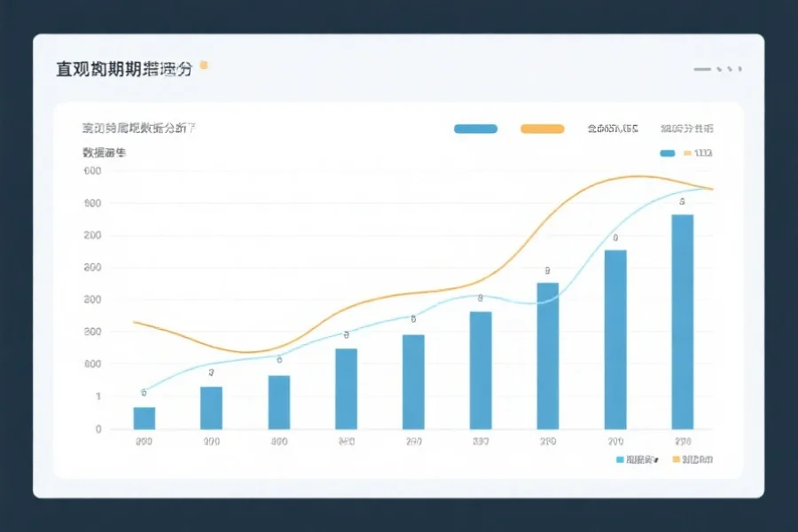Select the orange legend entry below the chart
This screenshot has height=532, width=798.
tap(692, 459)
